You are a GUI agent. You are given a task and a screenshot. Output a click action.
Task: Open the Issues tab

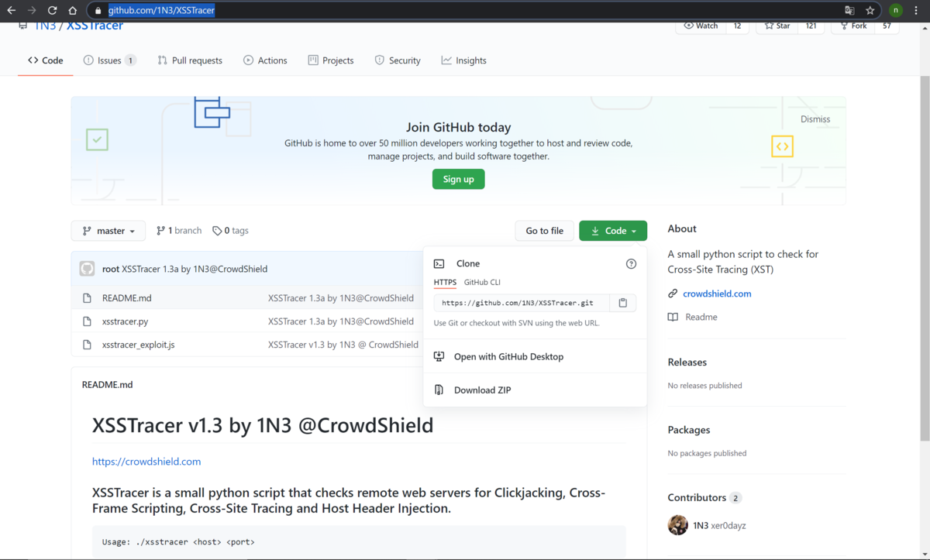click(x=109, y=60)
